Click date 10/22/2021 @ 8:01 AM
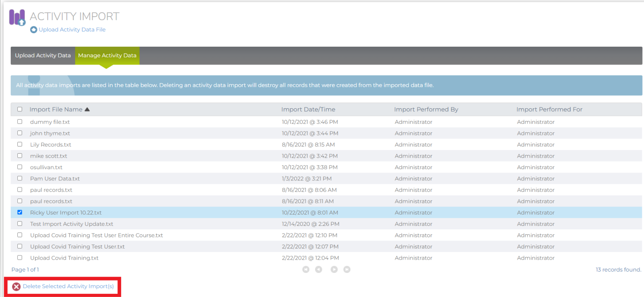 (310, 213)
